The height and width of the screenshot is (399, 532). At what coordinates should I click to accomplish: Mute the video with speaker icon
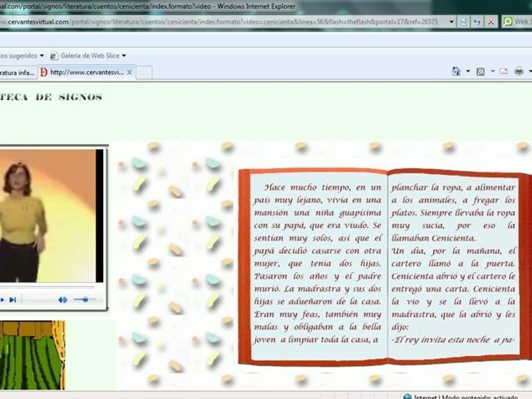click(63, 300)
